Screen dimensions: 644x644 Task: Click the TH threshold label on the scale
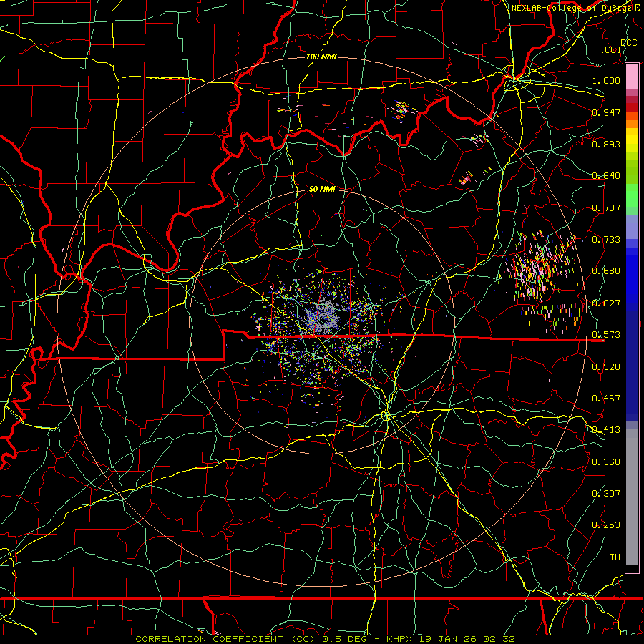pos(615,557)
